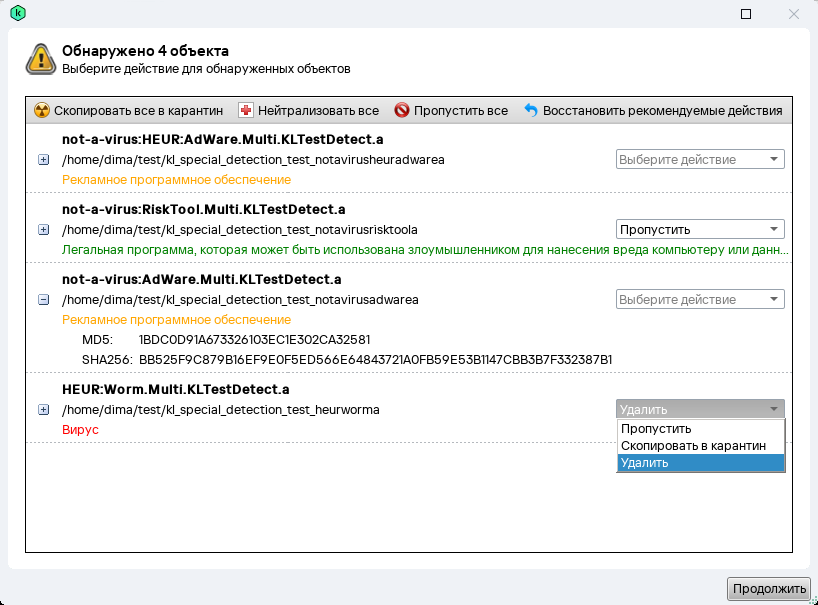Open the 'Пропустить' dropdown for RiskTool detection
This screenshot has height=605, width=818.
pyautogui.click(x=699, y=229)
